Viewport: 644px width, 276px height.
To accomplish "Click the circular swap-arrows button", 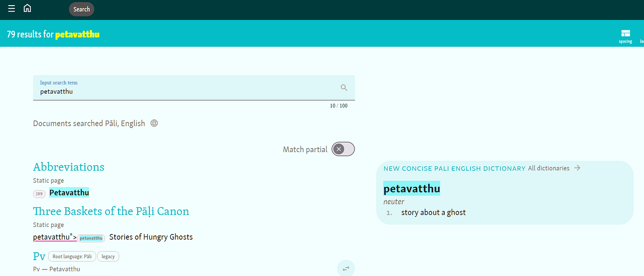I will [x=345, y=268].
